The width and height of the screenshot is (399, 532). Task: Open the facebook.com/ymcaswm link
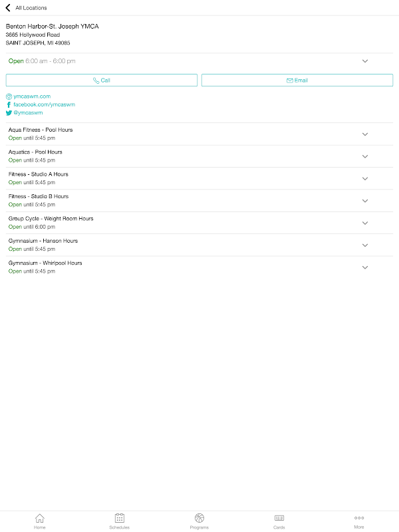tap(44, 104)
